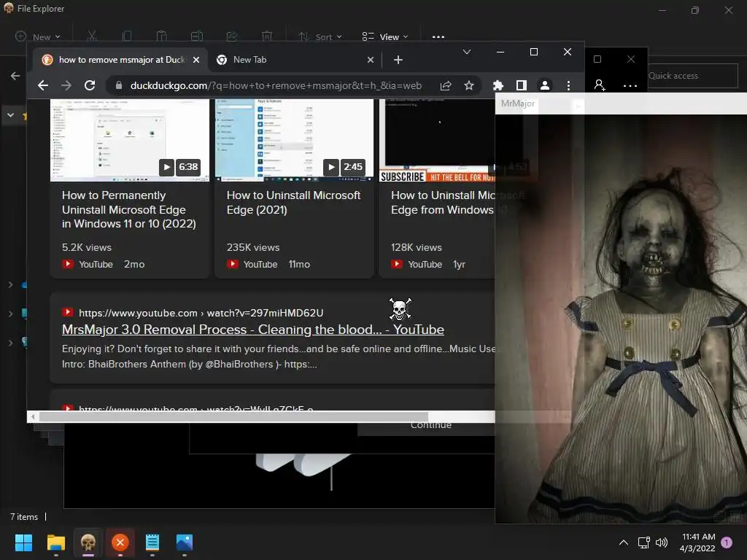The width and height of the screenshot is (747, 560).
Task: Click the browser forward arrow
Action: point(66,85)
